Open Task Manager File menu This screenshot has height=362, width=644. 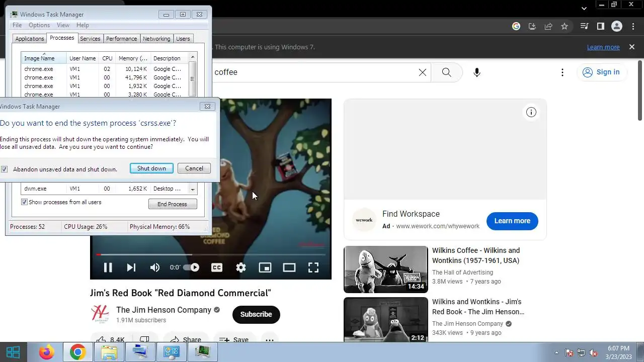point(17,25)
